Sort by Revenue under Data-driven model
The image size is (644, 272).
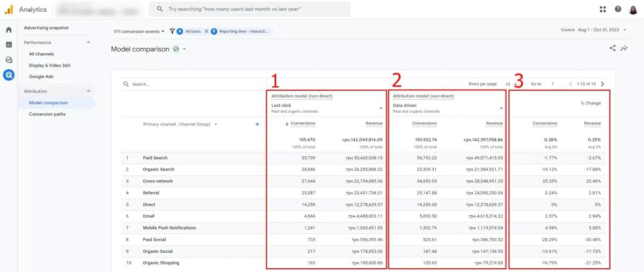[x=494, y=123]
